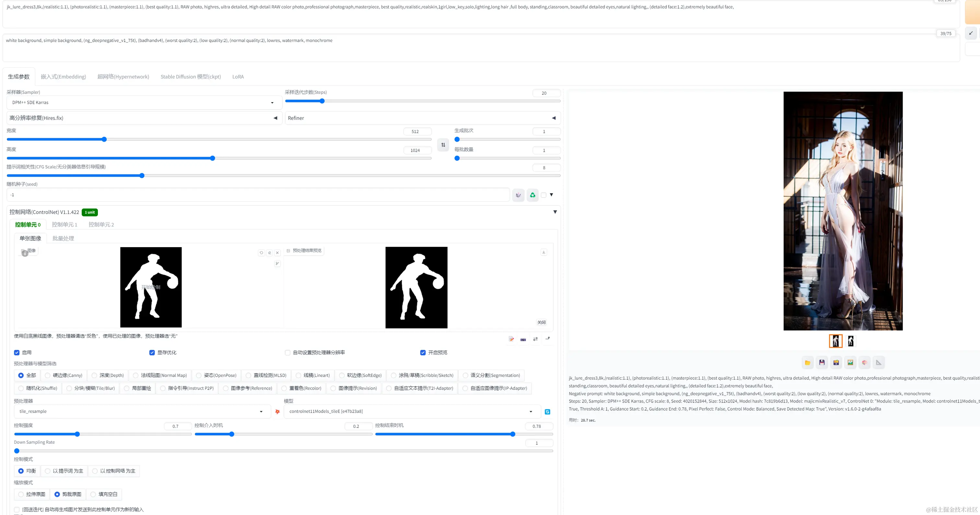The image size is (980, 515).
Task: Refresh the ControlNet model list
Action: click(x=547, y=412)
